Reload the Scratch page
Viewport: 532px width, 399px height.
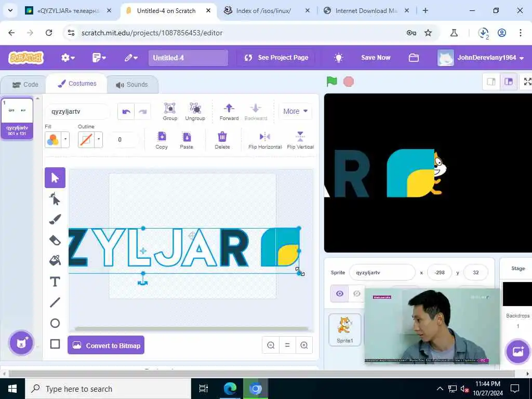(x=49, y=33)
